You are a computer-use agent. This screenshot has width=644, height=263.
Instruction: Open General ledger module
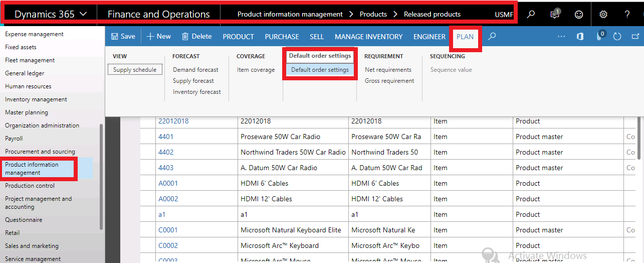[25, 73]
